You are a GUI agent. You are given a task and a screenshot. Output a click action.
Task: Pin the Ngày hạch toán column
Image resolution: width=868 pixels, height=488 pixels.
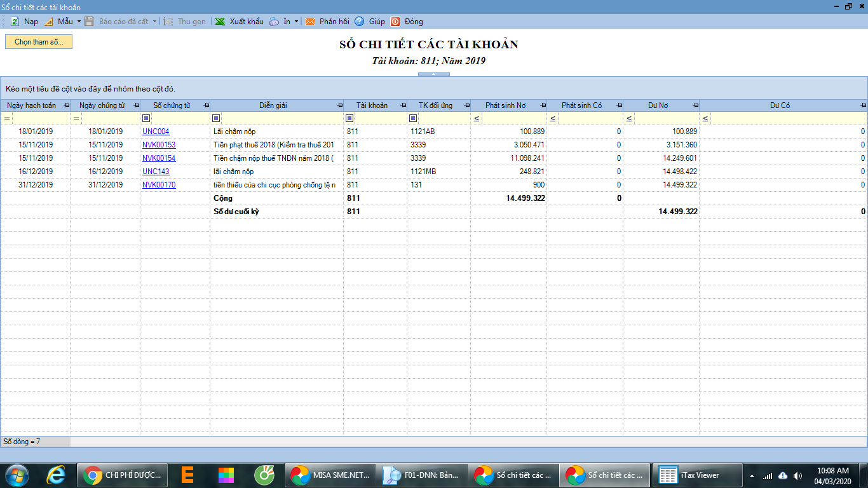pos(67,105)
